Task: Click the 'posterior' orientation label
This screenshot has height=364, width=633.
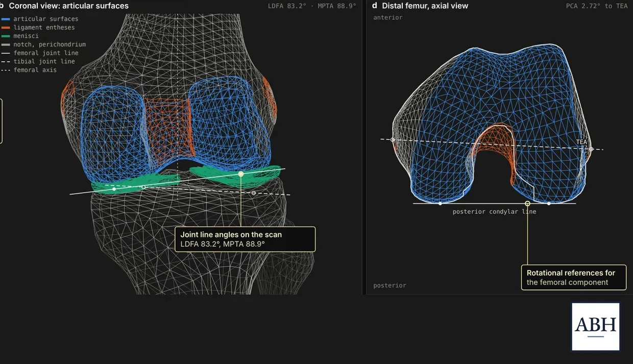Action: point(390,285)
